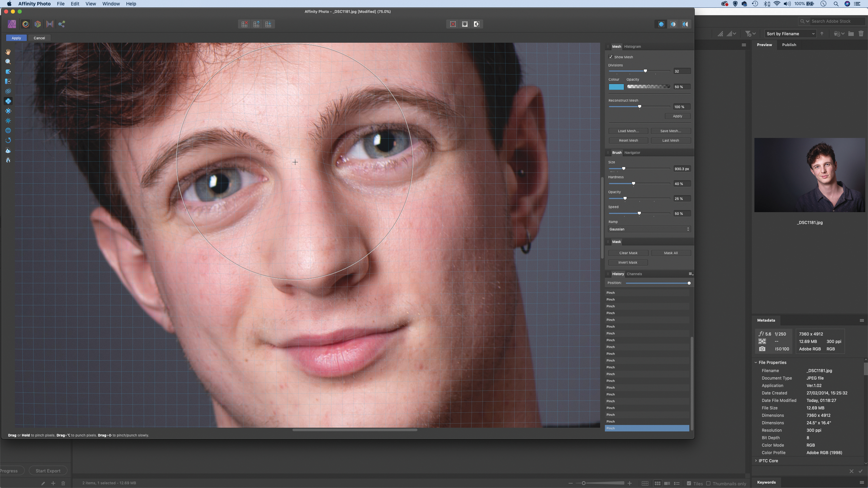
Task: Choose the Liquify Turbulence tool
Action: [x=8, y=121]
